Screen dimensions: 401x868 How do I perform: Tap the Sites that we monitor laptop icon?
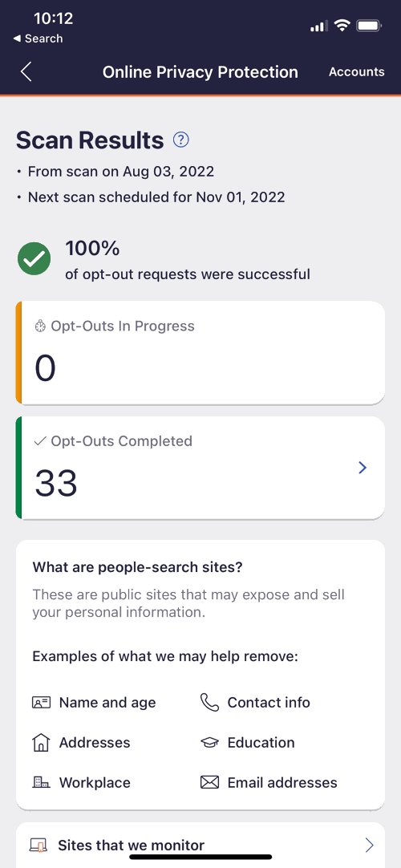click(38, 846)
